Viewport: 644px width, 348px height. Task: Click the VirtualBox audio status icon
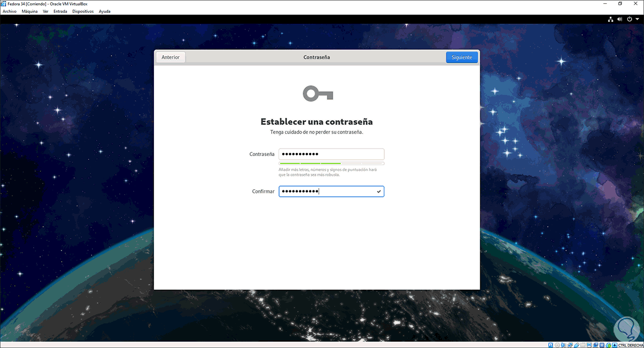click(x=563, y=345)
